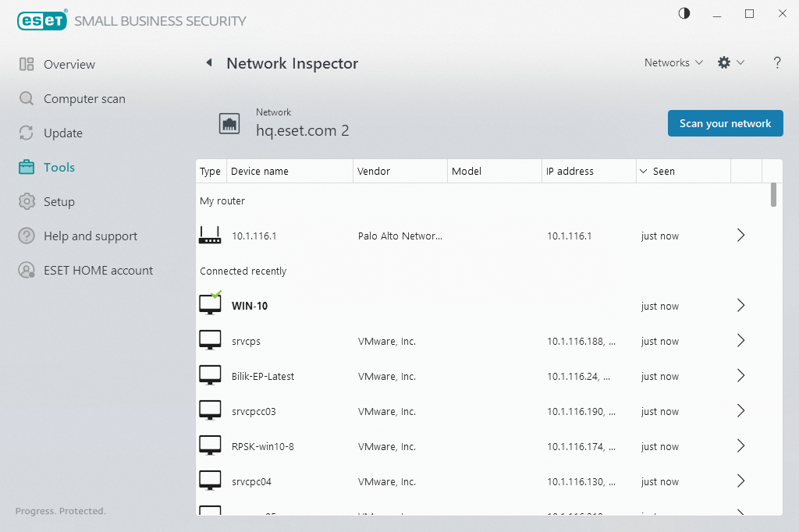This screenshot has height=532, width=799.
Task: Go to the Update section
Action: (x=62, y=133)
